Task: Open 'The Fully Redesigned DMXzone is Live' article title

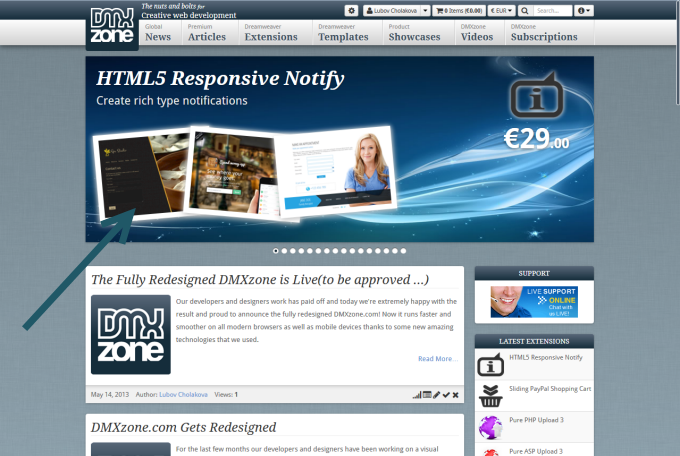Action: (260, 279)
